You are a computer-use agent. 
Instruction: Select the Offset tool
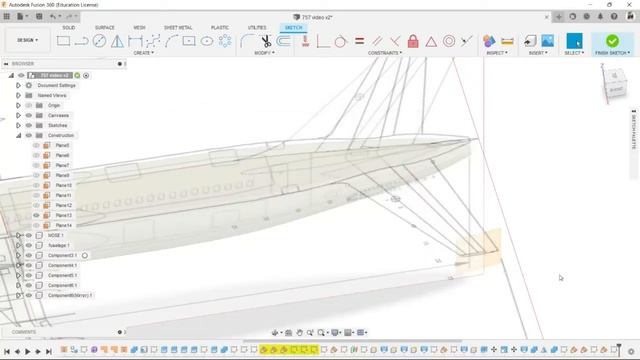[284, 41]
